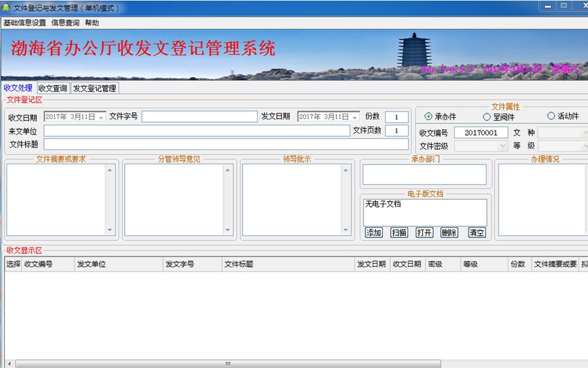Click inside 分管领导意见 text area
This screenshot has height=368, width=588.
tap(174, 200)
